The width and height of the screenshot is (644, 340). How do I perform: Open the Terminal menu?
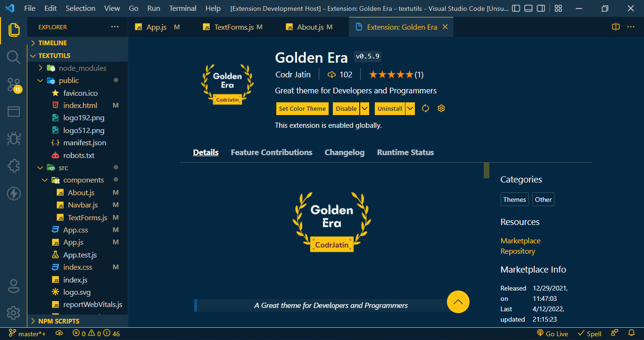coord(183,8)
